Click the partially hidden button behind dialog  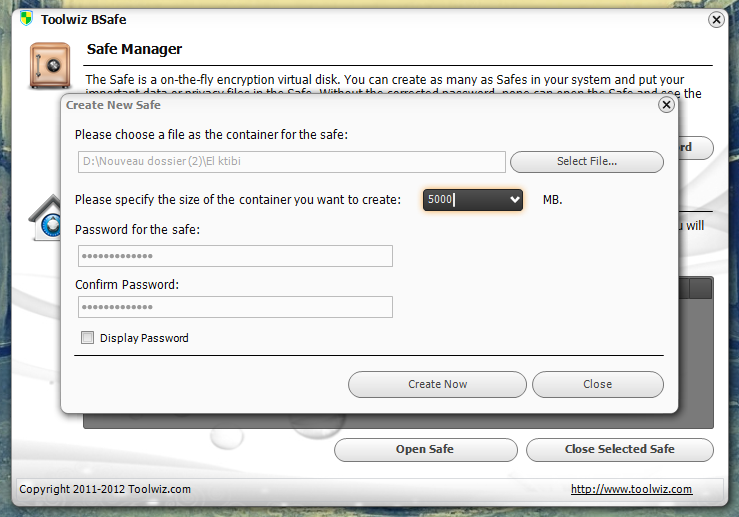click(695, 148)
